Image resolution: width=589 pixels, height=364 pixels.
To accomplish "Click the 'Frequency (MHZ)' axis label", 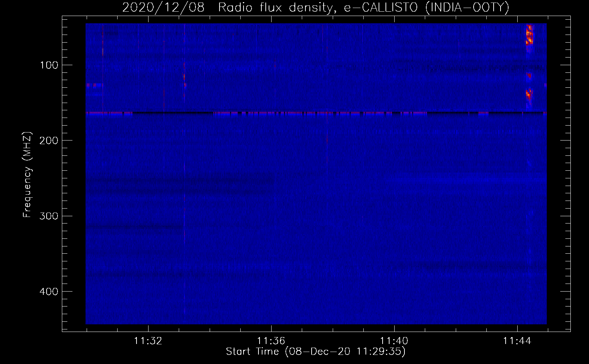I will pyautogui.click(x=27, y=174).
